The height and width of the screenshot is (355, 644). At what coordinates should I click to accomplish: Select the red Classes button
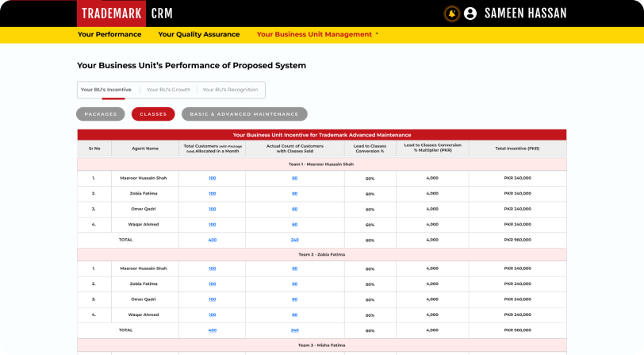coord(153,114)
